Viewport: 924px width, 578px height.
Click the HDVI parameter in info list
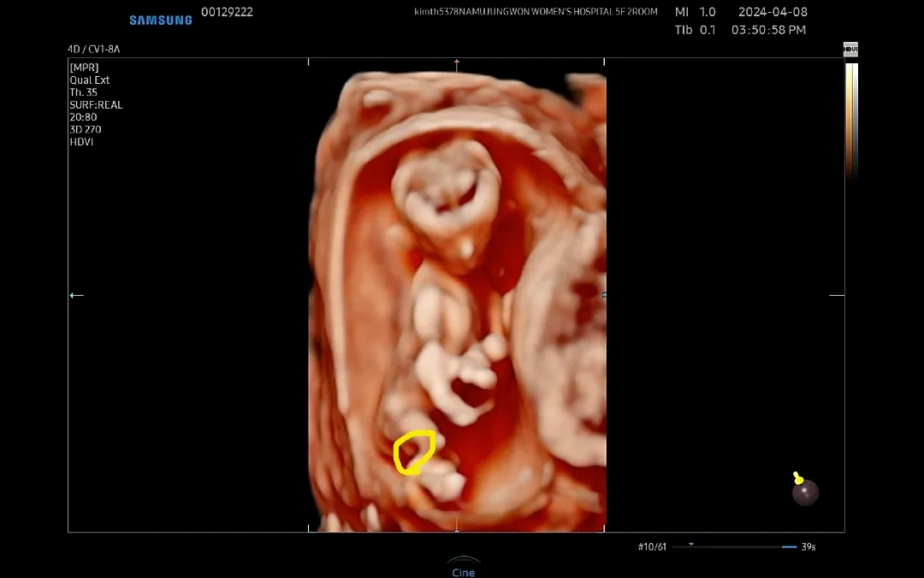[81, 142]
